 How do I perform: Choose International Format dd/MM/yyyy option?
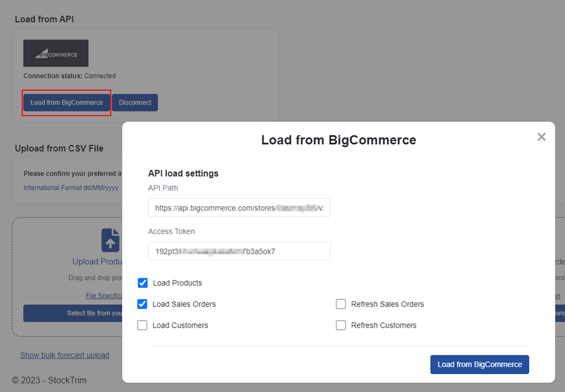[x=71, y=188]
